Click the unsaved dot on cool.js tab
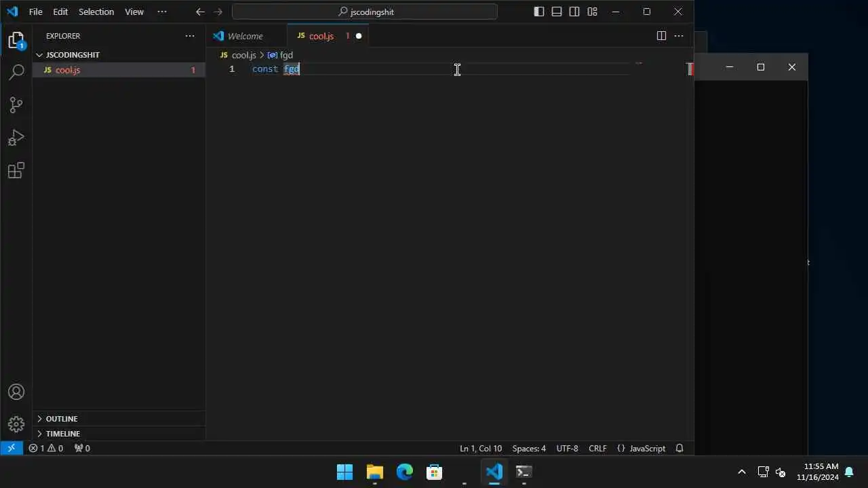 click(359, 36)
